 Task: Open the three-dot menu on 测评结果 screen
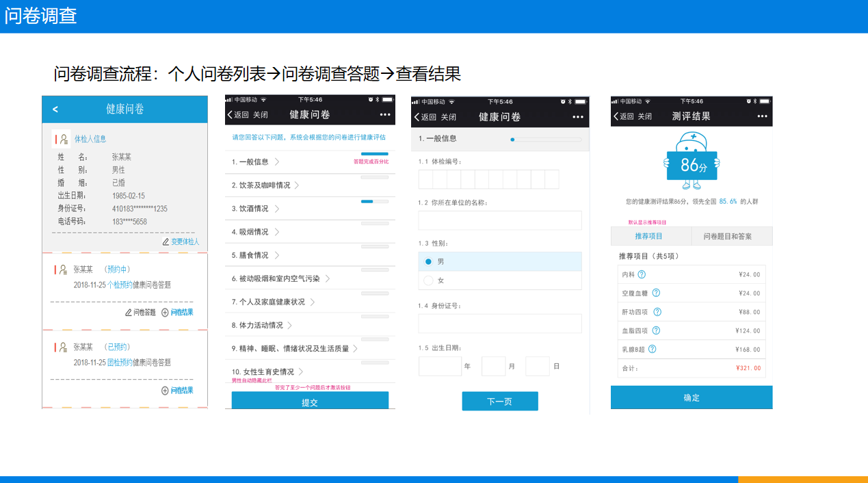763,116
